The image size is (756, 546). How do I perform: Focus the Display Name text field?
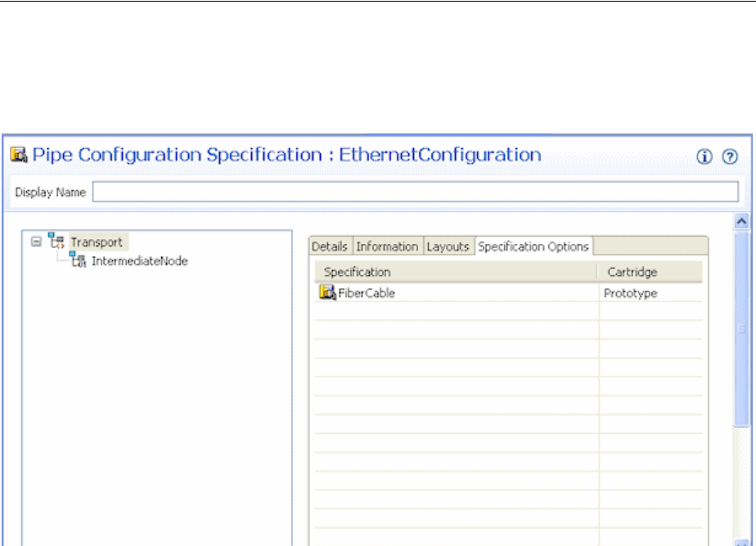(415, 192)
